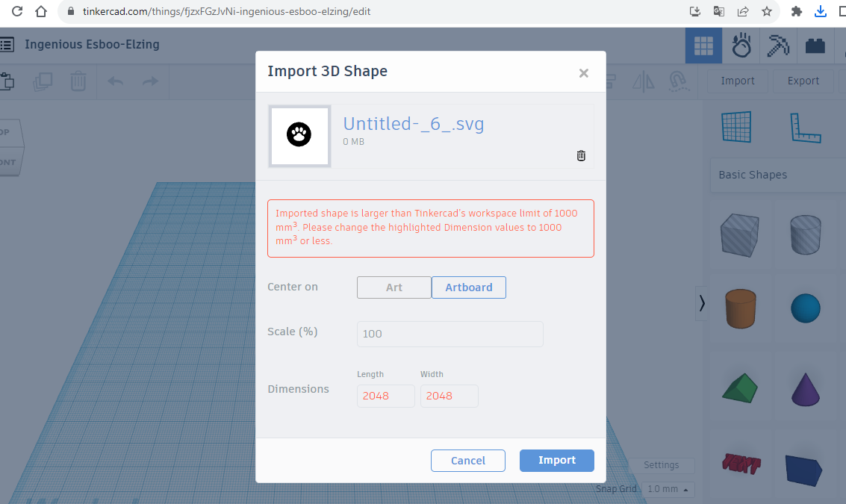The height and width of the screenshot is (504, 846).
Task: Open the Basic Shapes category dropdown
Action: tap(778, 175)
